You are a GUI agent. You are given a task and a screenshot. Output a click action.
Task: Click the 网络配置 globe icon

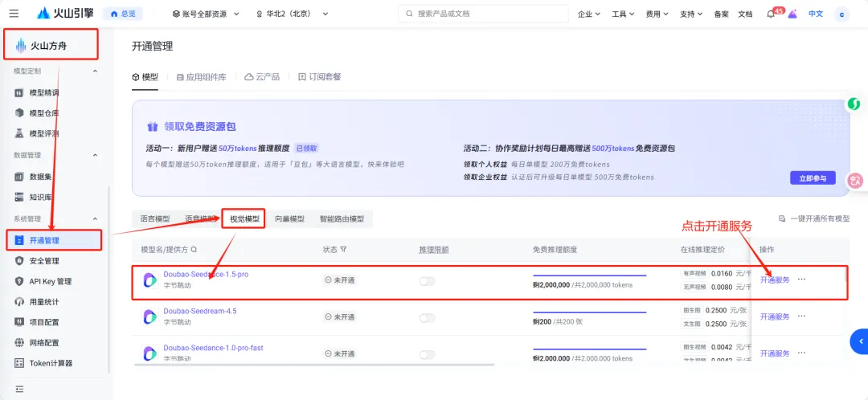pos(18,342)
